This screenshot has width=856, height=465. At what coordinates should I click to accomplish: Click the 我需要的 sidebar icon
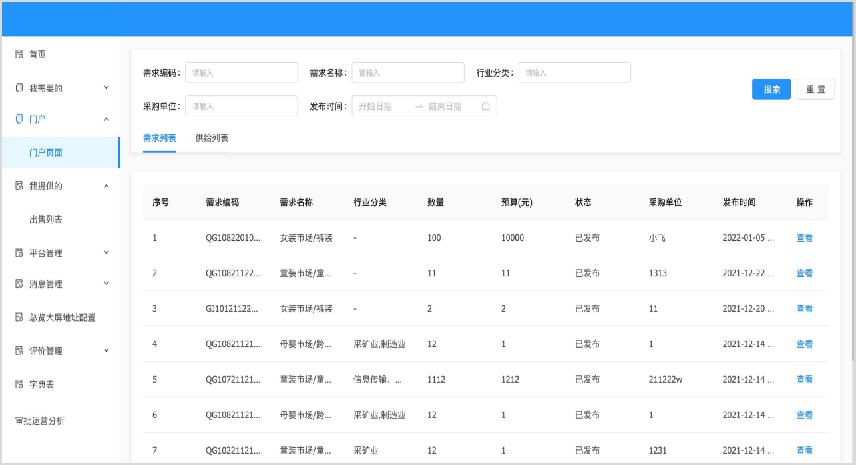pos(19,88)
